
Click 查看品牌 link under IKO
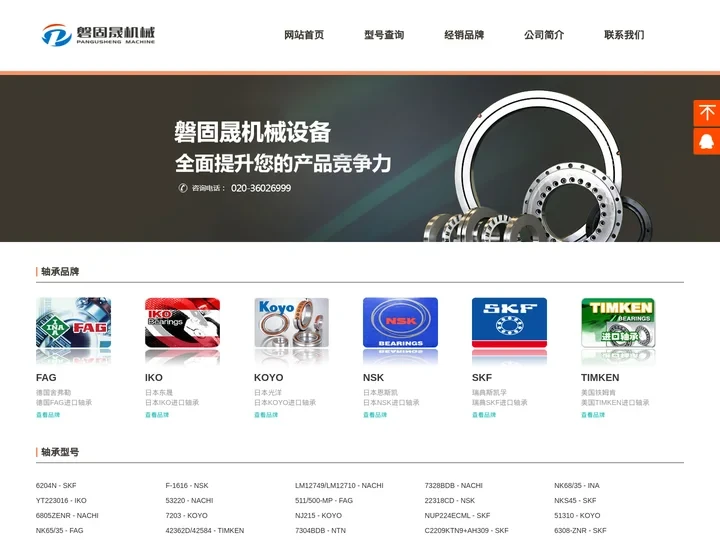[x=157, y=415]
